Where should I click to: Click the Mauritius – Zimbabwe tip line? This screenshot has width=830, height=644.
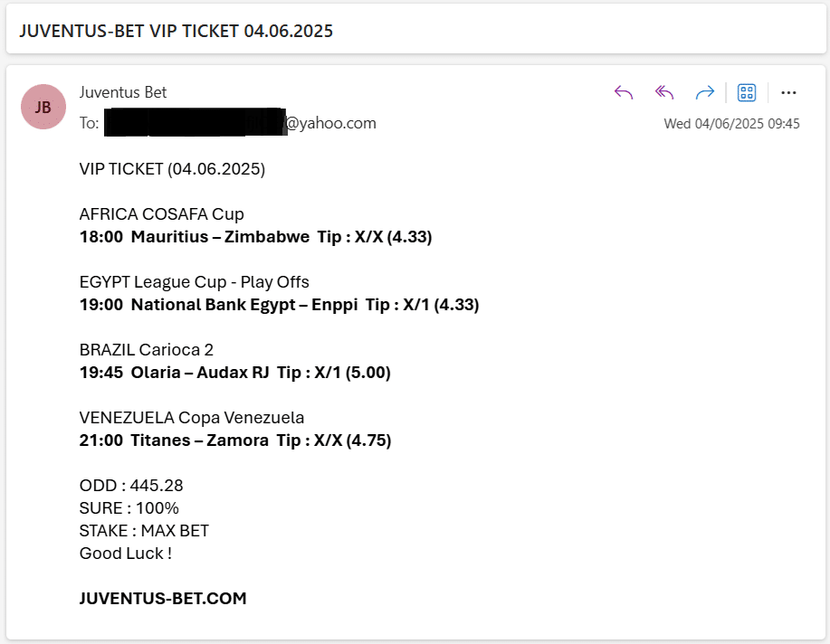coord(255,237)
